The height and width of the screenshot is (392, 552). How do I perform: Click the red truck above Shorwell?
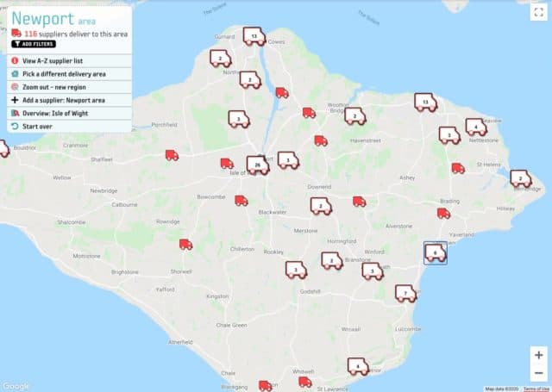(185, 245)
